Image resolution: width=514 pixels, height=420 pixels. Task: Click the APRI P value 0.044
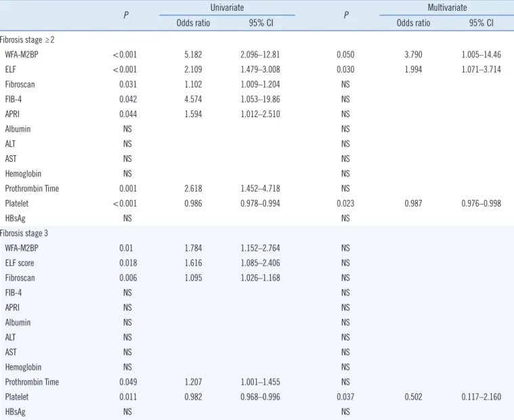128,114
